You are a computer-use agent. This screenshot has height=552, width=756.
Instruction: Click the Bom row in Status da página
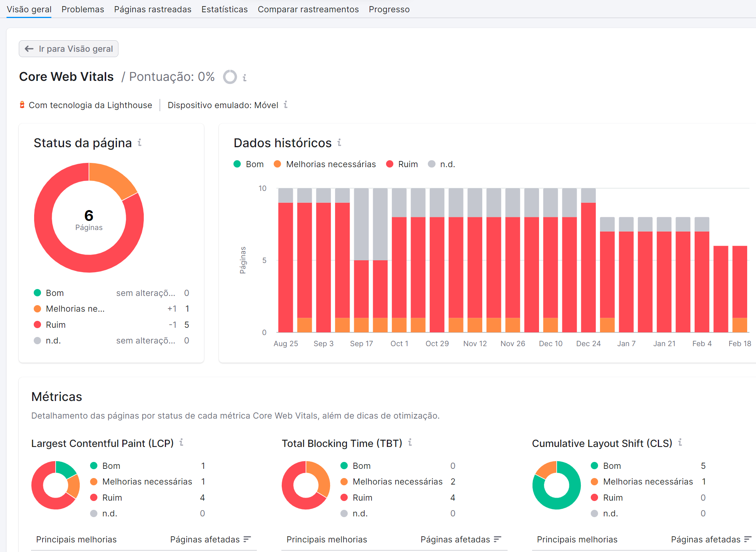pyautogui.click(x=111, y=293)
